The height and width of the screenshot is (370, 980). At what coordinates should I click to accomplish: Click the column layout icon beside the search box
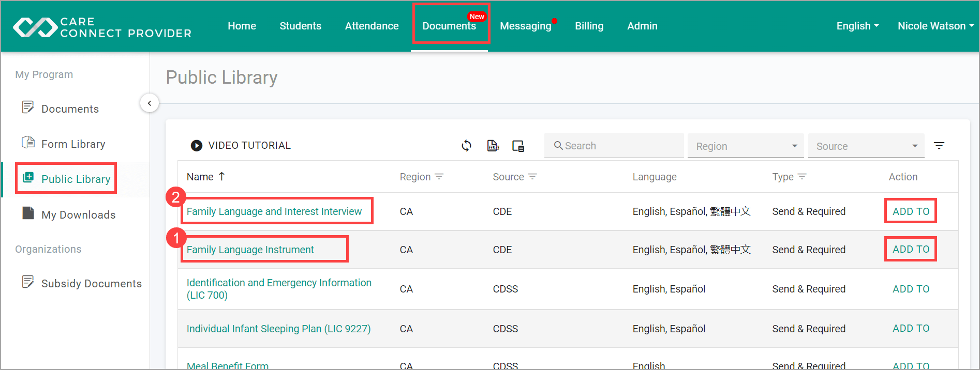(518, 146)
